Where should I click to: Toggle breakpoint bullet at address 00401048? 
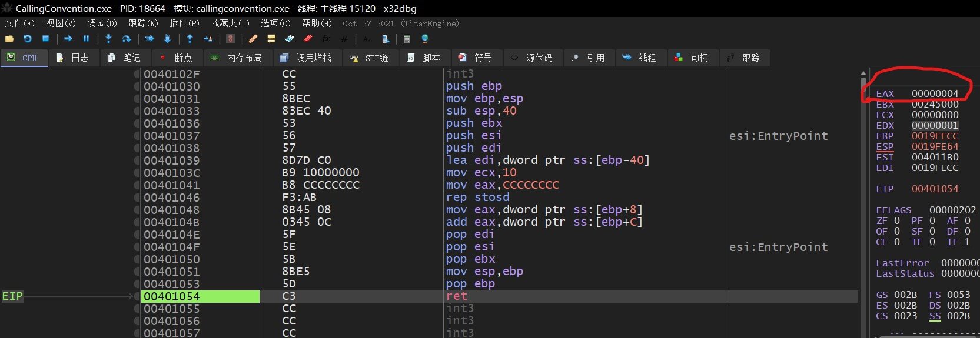(137, 210)
